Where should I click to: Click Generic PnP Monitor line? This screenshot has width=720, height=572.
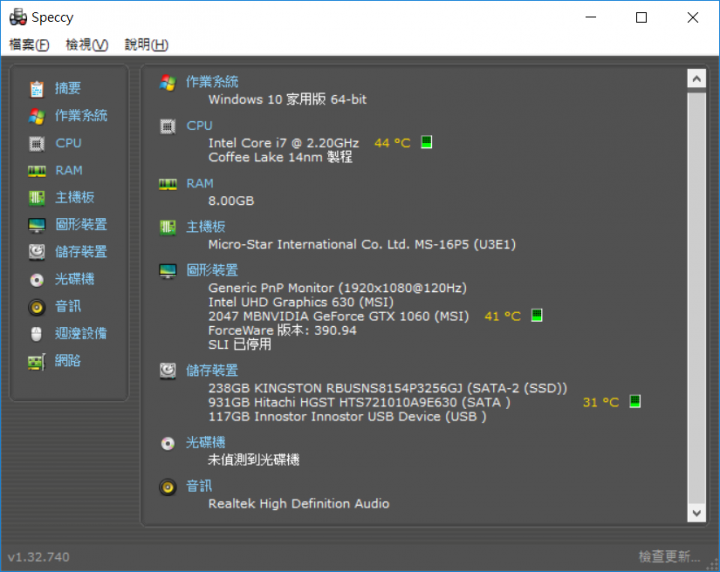pos(338,288)
